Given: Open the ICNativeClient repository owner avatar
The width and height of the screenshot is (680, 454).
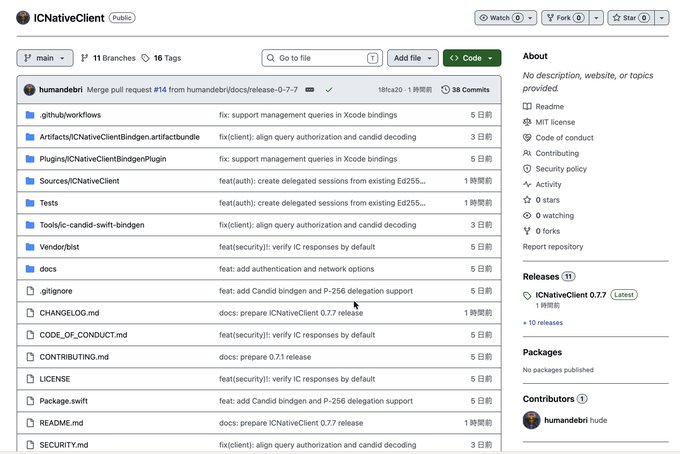Looking at the screenshot, I should click(23, 18).
